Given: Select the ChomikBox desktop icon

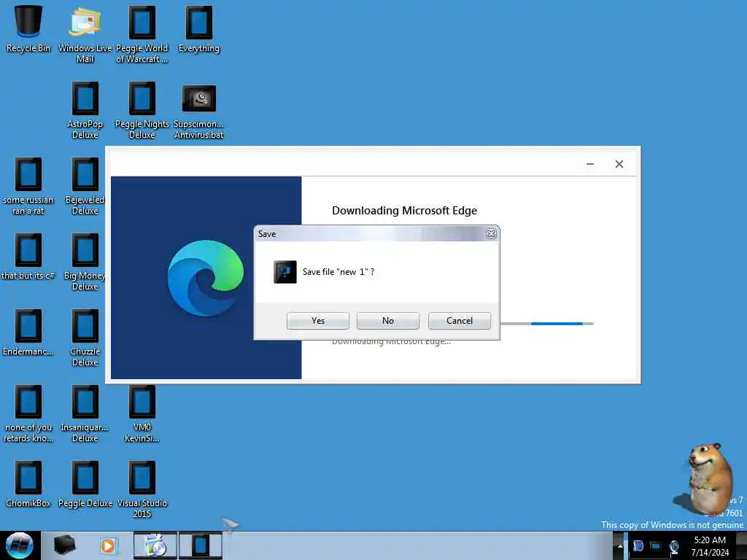Looking at the screenshot, I should (x=28, y=485).
